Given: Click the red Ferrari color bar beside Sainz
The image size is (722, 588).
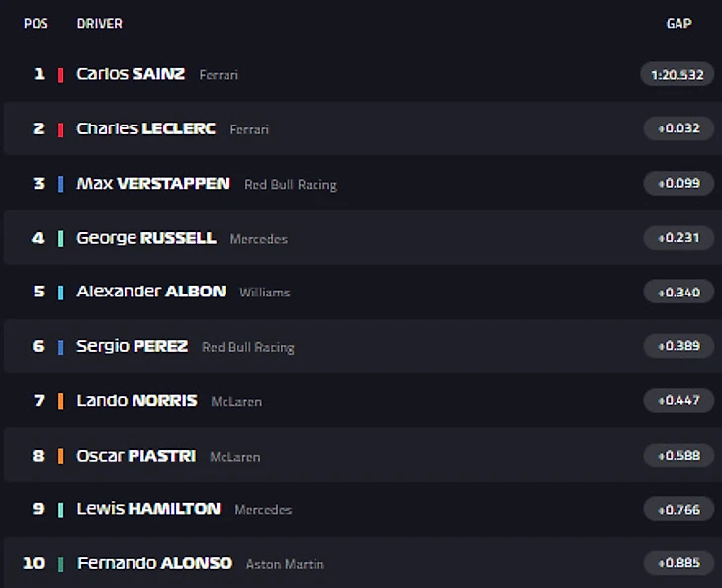Looking at the screenshot, I should click(61, 74).
